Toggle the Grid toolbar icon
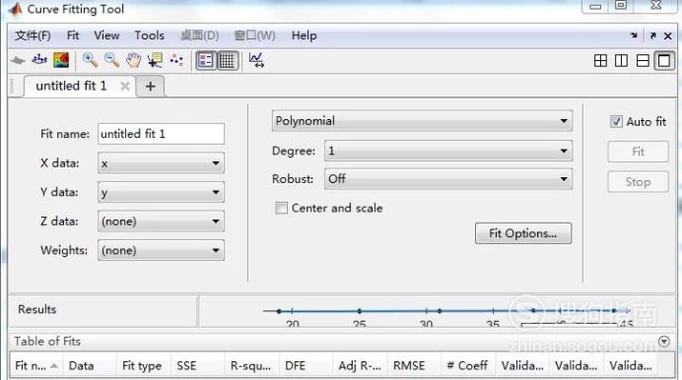The width and height of the screenshot is (682, 380). (x=227, y=60)
